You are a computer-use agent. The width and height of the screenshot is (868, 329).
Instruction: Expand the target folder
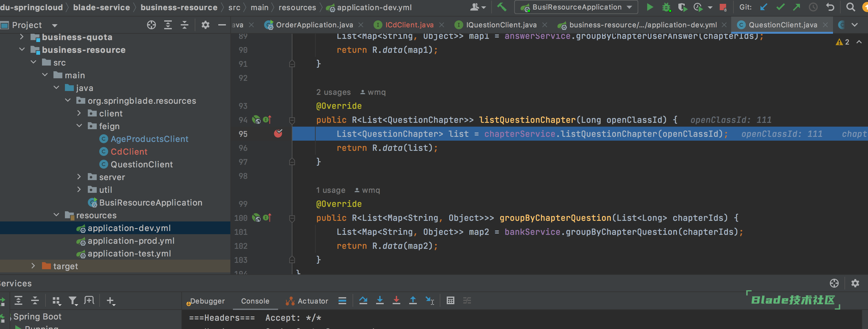point(33,266)
